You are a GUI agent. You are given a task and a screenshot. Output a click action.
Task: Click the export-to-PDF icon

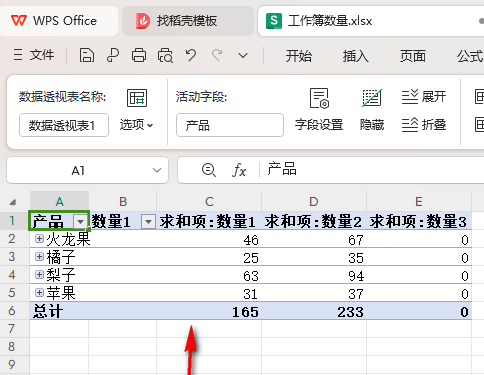(x=113, y=55)
